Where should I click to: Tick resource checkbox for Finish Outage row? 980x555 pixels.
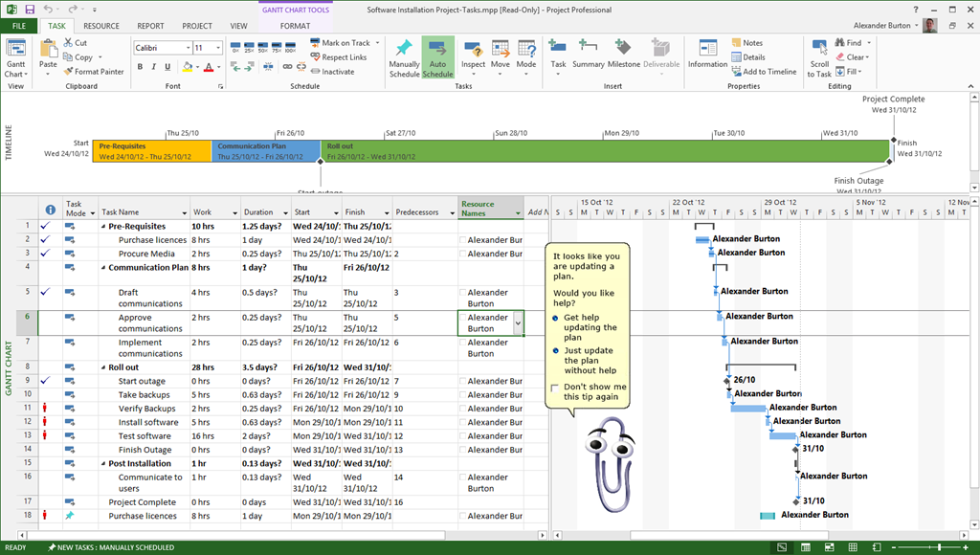click(463, 450)
